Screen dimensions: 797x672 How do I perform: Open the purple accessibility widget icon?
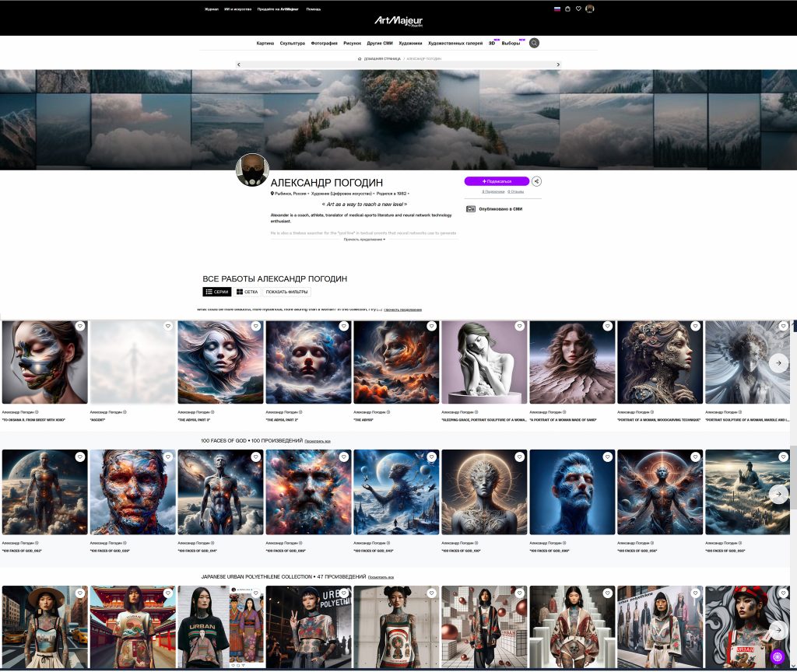[776, 656]
